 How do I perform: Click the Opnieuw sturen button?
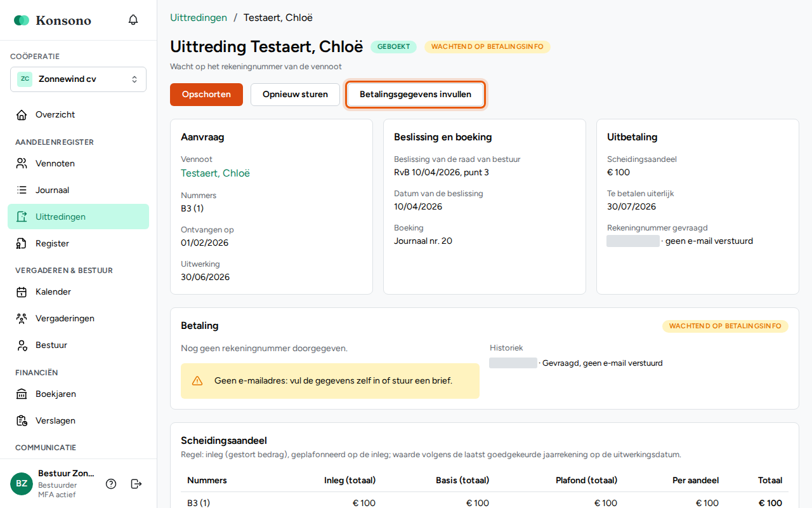[x=295, y=95]
